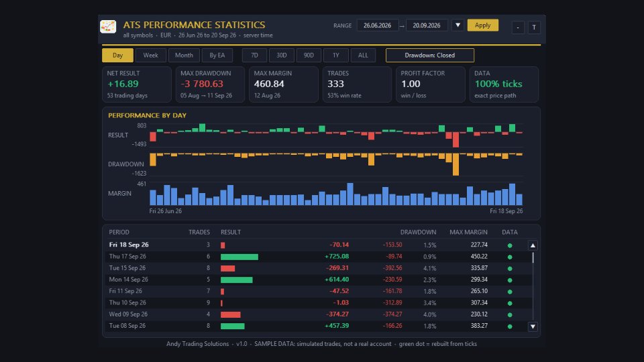The height and width of the screenshot is (362, 644).
Task: Switch to the Week tab
Action: pyautogui.click(x=151, y=56)
